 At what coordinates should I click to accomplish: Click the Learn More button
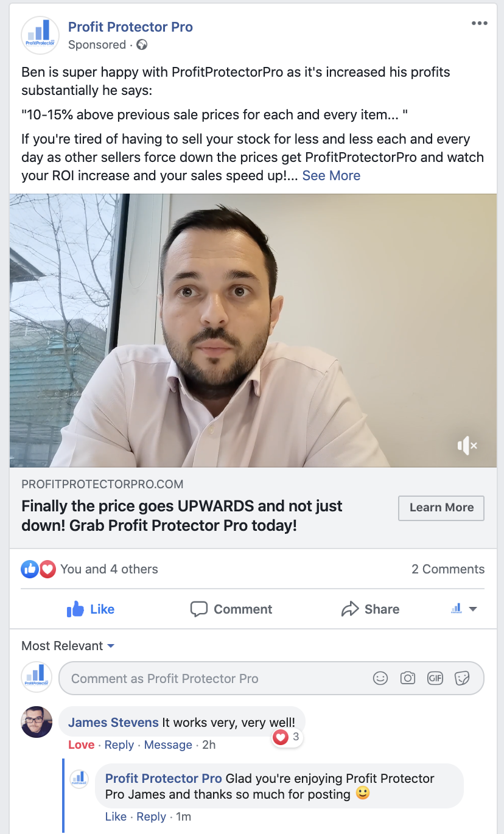(x=441, y=508)
